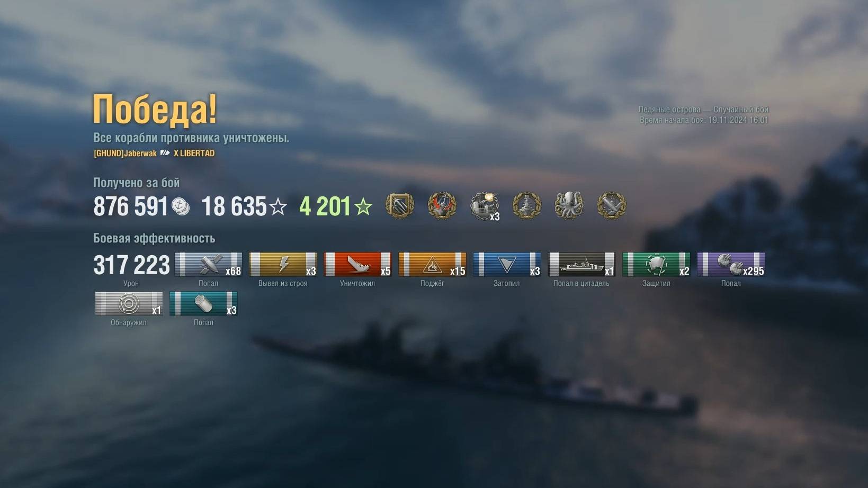Viewport: 868px width, 488px height.
Task: Click the grey Обнаружил x1 ribbon
Action: (x=129, y=303)
